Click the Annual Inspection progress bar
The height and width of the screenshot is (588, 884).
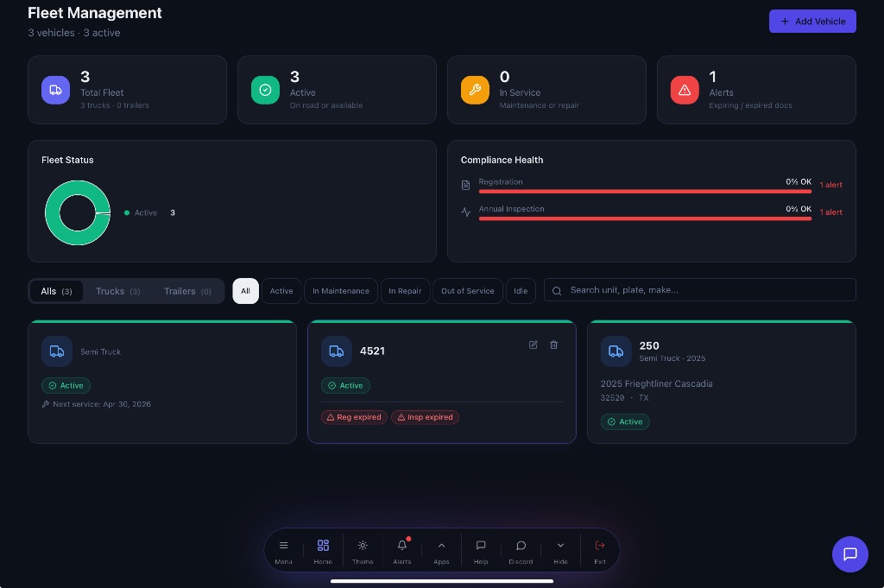pos(645,218)
